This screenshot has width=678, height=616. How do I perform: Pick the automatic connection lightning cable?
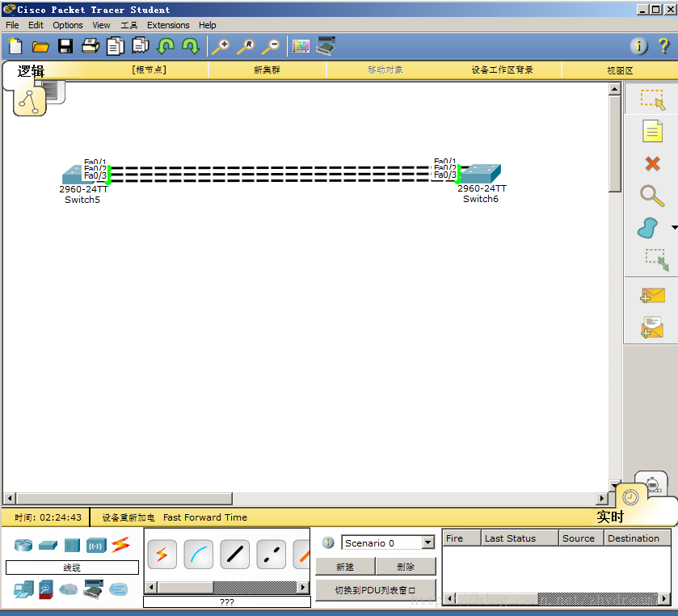[162, 554]
